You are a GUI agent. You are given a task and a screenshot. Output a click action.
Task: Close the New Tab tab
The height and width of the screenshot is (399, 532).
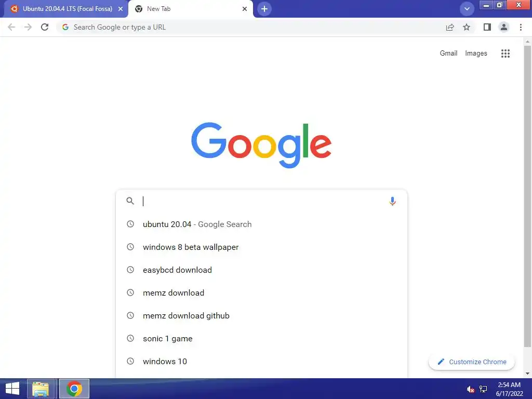pos(245,9)
